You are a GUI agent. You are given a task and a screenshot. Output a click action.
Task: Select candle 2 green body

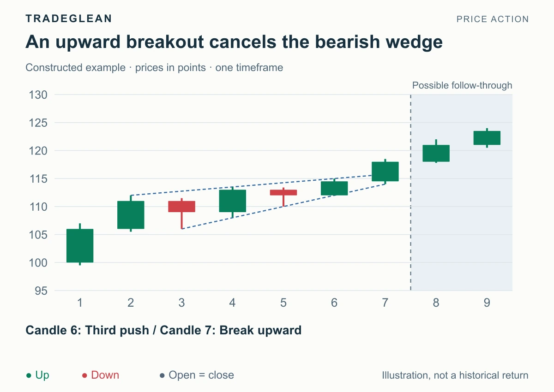131,215
